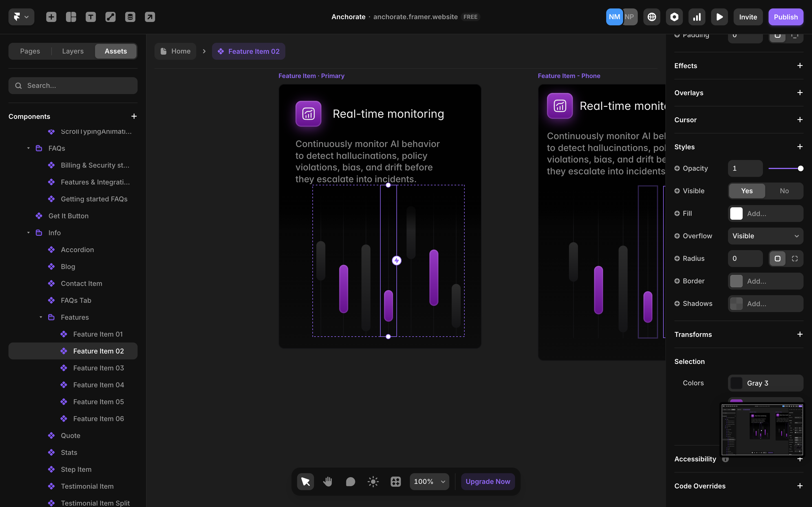
Task: Switch to the Layers tab
Action: tap(73, 51)
